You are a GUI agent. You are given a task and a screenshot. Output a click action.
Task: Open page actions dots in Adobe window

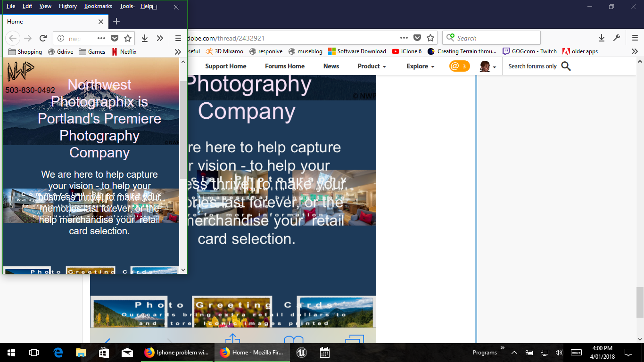(x=404, y=38)
